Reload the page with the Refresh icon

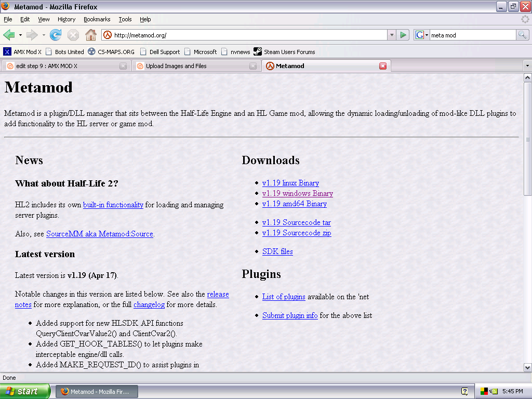56,35
